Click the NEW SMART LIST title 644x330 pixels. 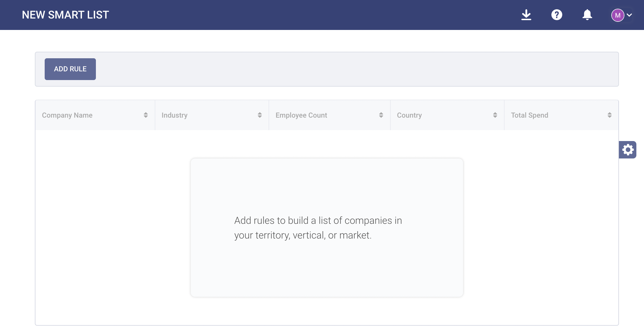click(65, 15)
